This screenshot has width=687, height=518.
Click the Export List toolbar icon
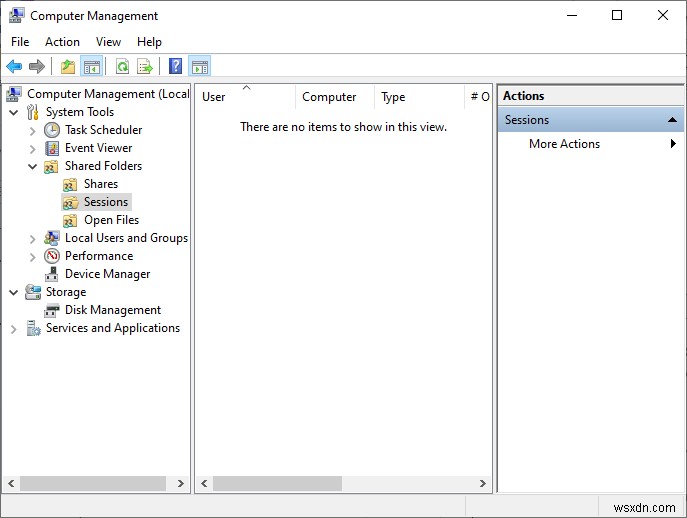coord(145,67)
